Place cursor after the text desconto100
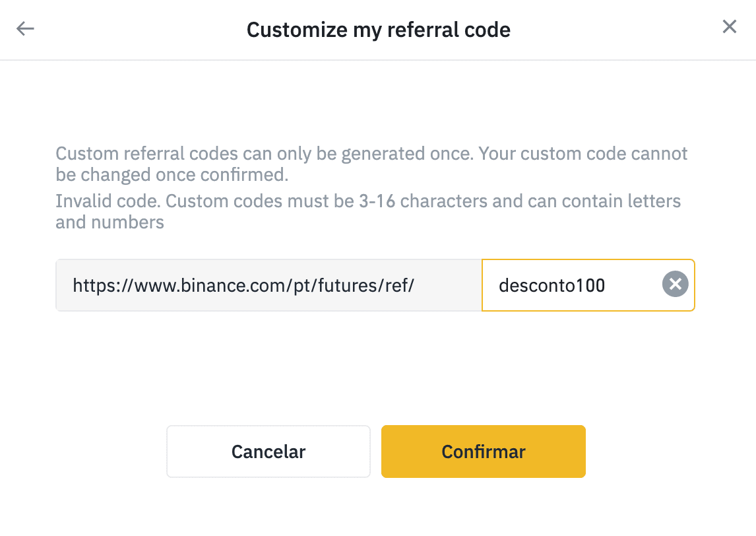The image size is (756, 536). (x=606, y=285)
